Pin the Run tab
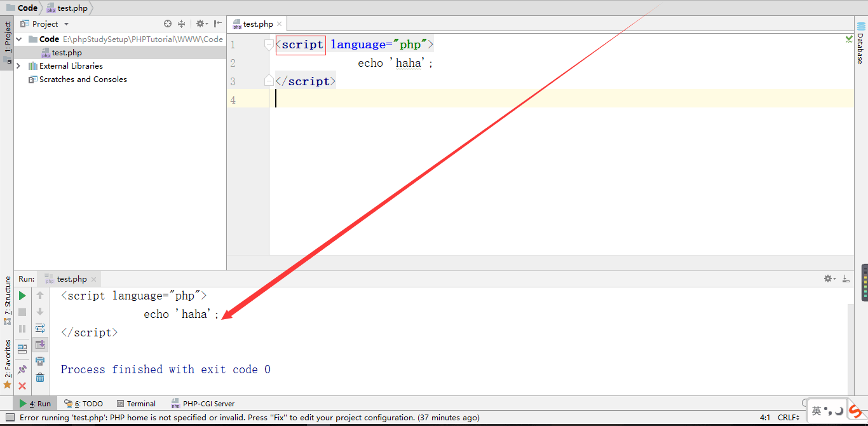This screenshot has height=426, width=868. pos(22,369)
